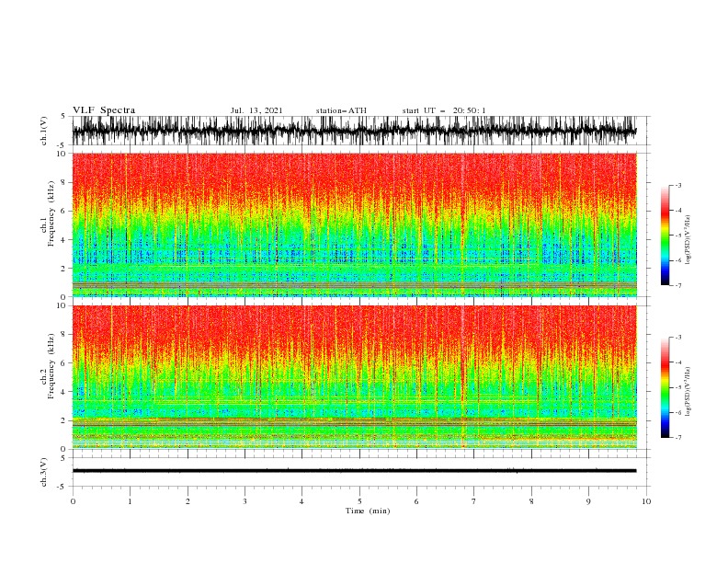Click time axis tick label "0" below ch.3
Viewport: 728px width, 563px height.
pyautogui.click(x=73, y=501)
